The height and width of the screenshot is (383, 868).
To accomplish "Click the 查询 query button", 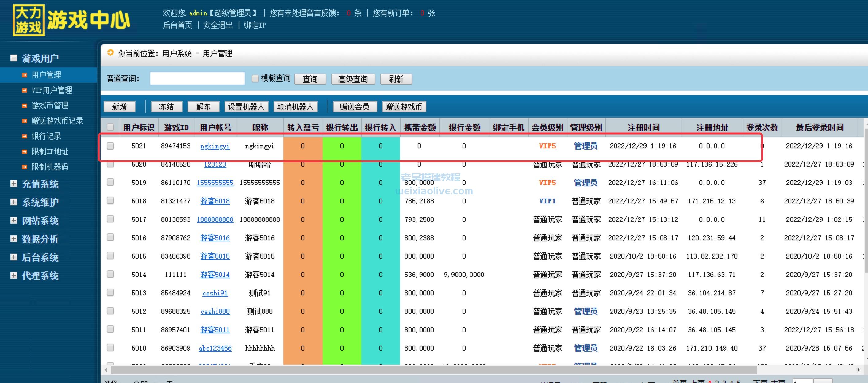I will (310, 79).
